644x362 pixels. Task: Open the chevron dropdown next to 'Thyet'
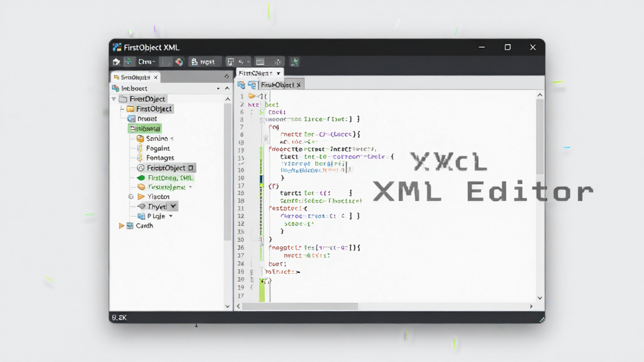pos(174,206)
